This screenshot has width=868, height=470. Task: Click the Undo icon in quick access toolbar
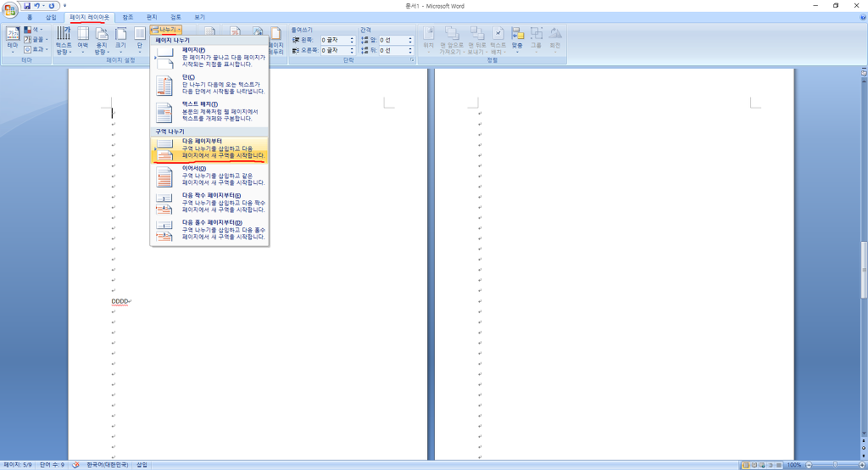[38, 5]
